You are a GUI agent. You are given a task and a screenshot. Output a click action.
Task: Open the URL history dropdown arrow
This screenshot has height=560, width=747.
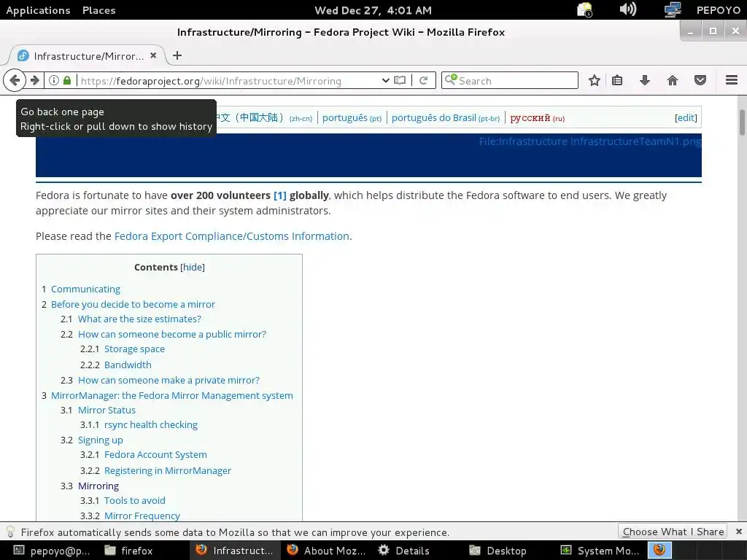coord(385,80)
